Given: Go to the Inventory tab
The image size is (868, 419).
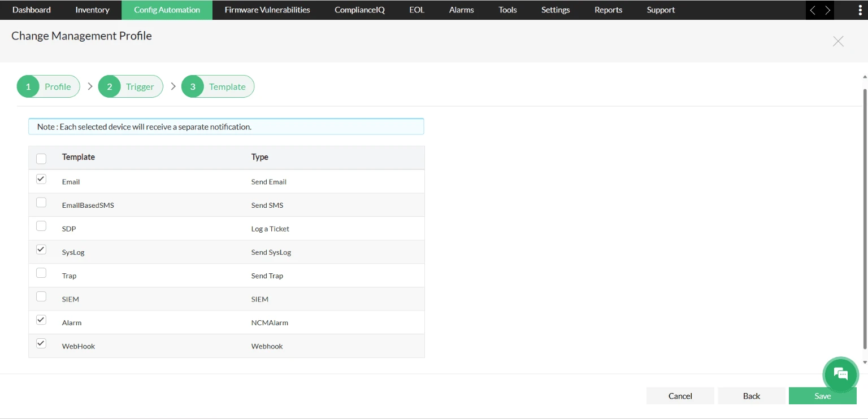Looking at the screenshot, I should [x=93, y=10].
